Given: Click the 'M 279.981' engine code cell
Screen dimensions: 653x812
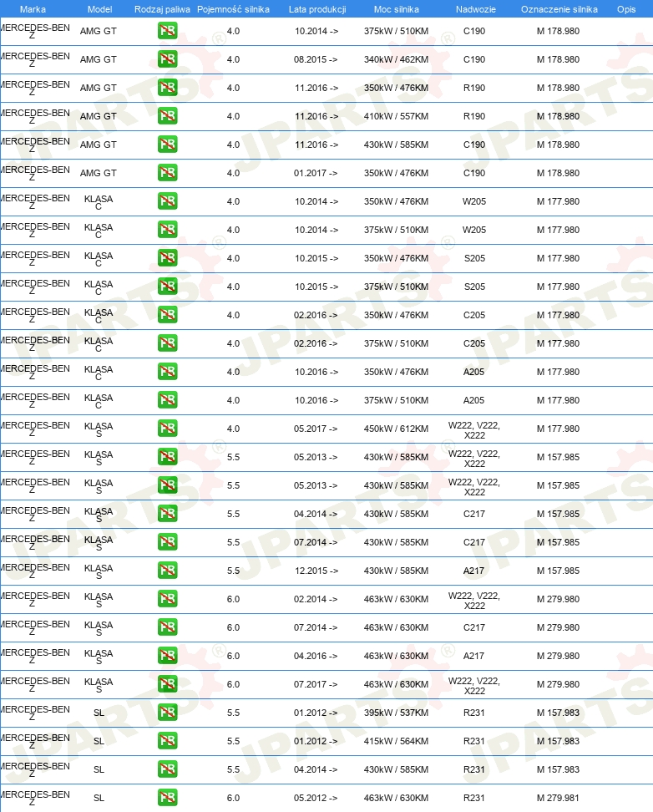Looking at the screenshot, I should 558,798.
